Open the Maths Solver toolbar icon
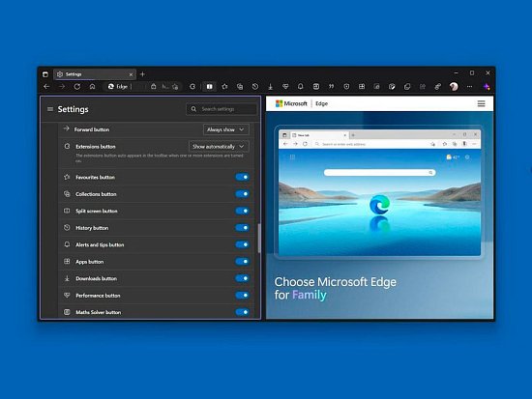This screenshot has height=399, width=532. pos(316,87)
